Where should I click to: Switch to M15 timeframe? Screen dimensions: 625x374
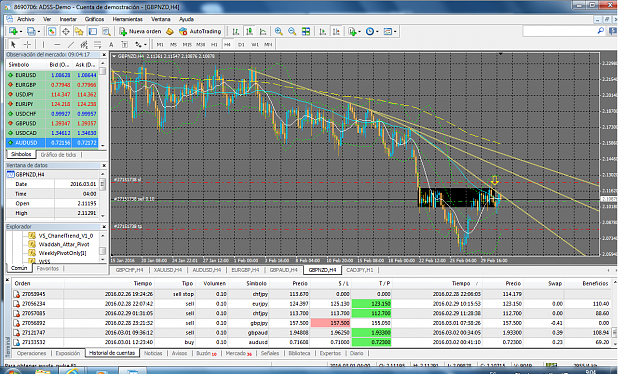[187, 44]
